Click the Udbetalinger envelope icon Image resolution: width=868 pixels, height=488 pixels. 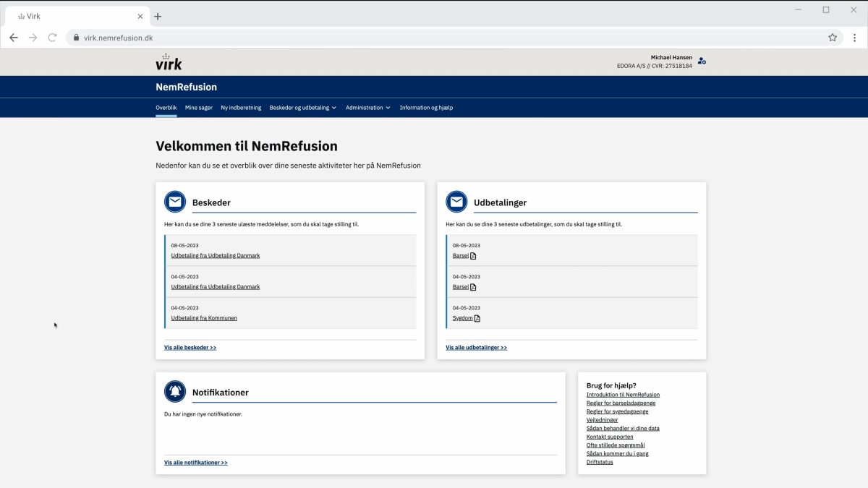[x=456, y=202]
